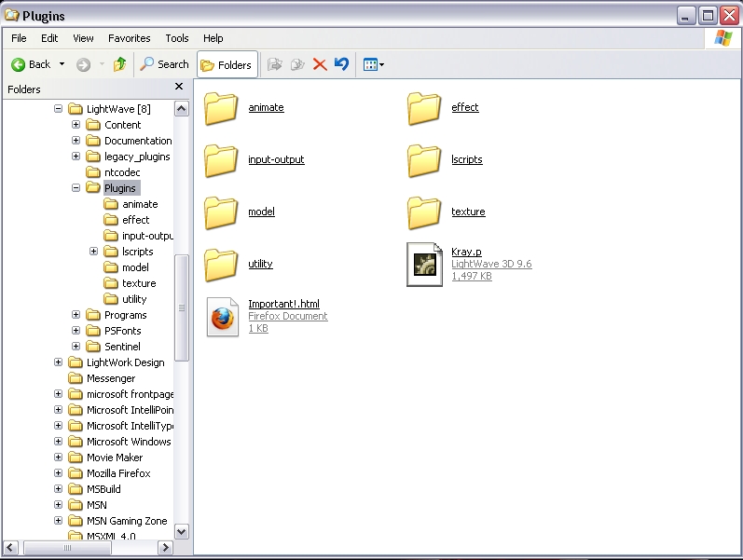Click the blue Undo toolbar icon

(341, 64)
